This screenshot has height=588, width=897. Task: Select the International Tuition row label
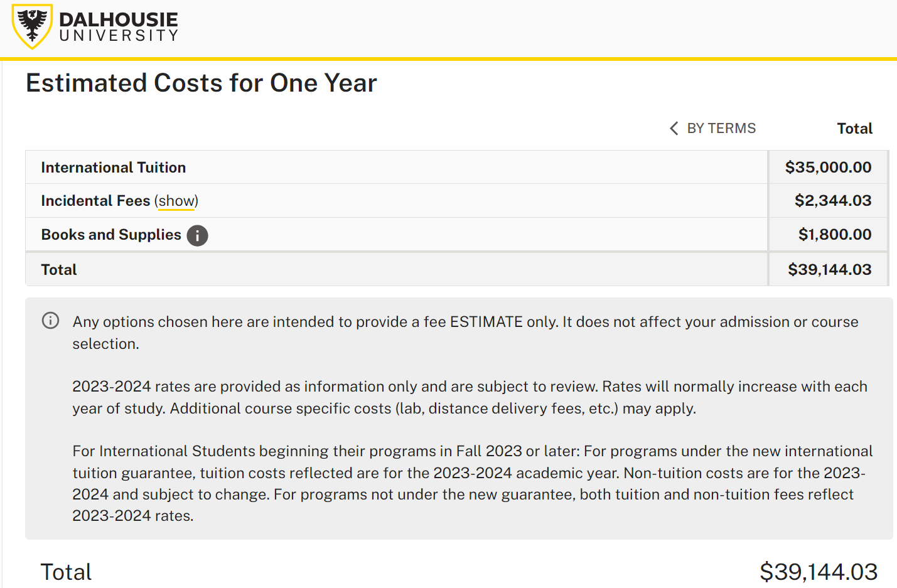[x=114, y=168]
